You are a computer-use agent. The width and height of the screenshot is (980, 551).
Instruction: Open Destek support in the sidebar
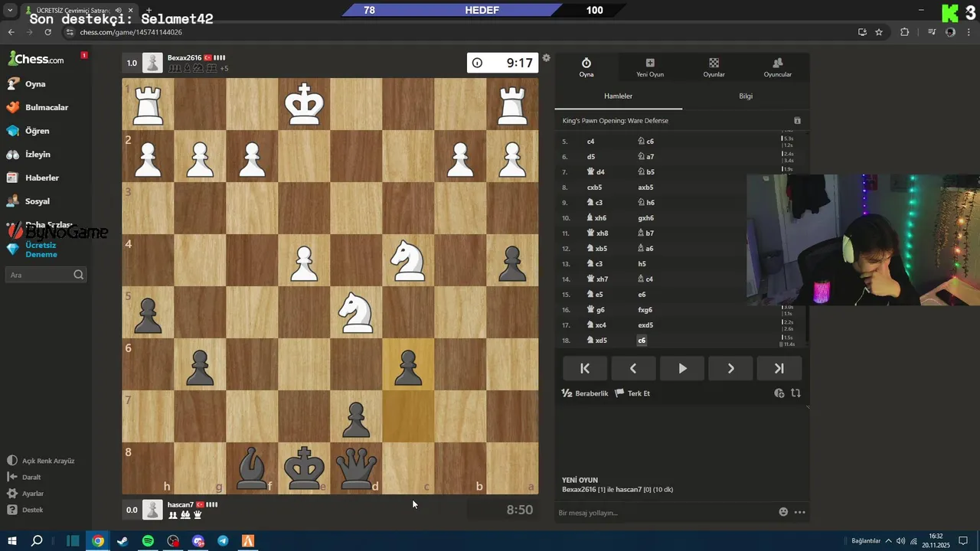pyautogui.click(x=25, y=510)
